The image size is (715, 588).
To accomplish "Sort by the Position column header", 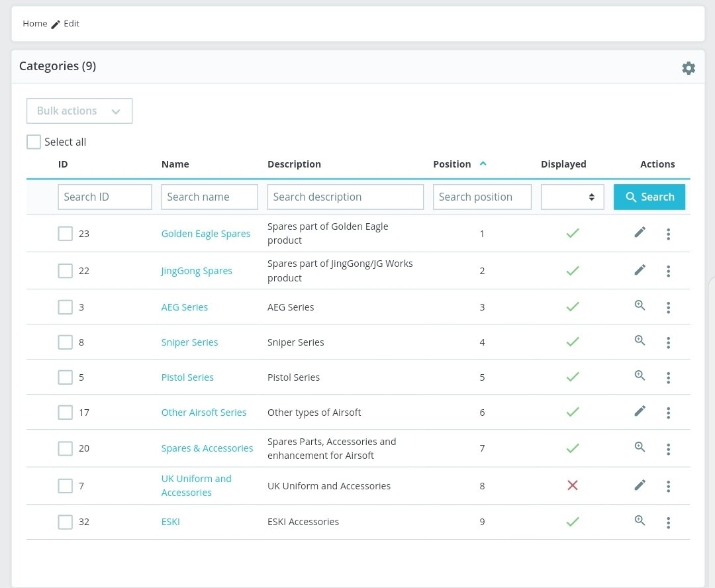I will point(452,164).
